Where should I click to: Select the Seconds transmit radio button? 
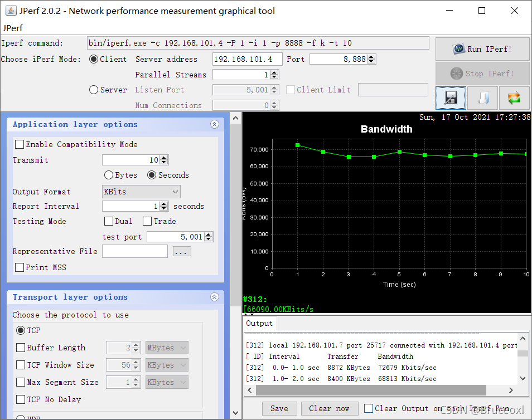(x=152, y=175)
